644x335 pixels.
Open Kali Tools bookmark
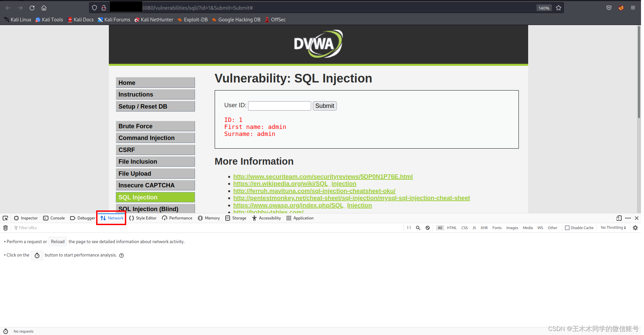[49, 20]
